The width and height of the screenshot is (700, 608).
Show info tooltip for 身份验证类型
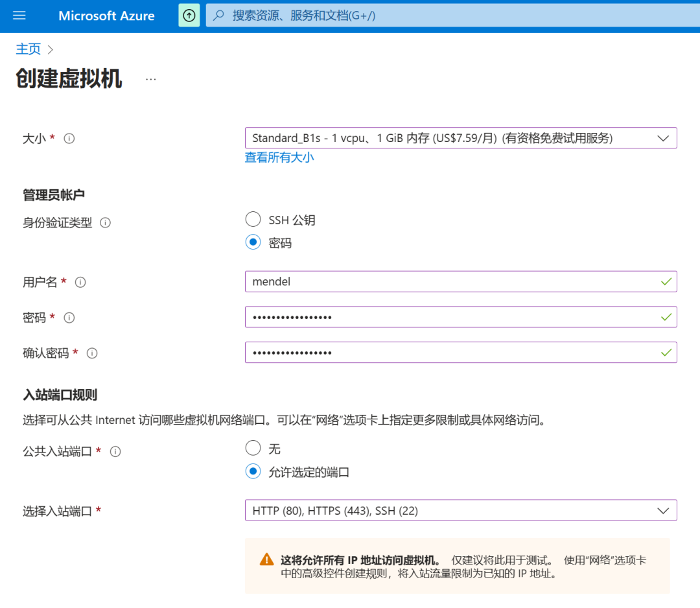(106, 222)
